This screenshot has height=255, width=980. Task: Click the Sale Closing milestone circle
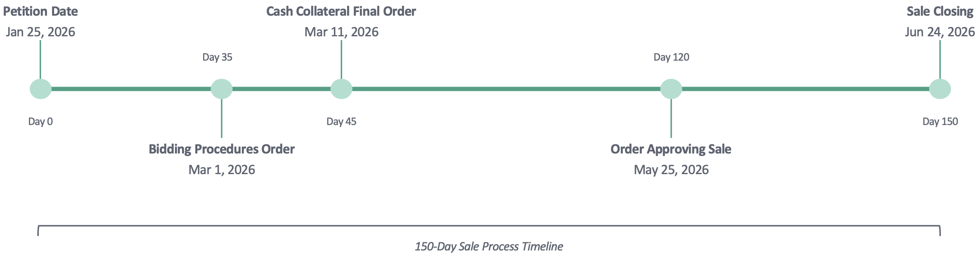(940, 89)
